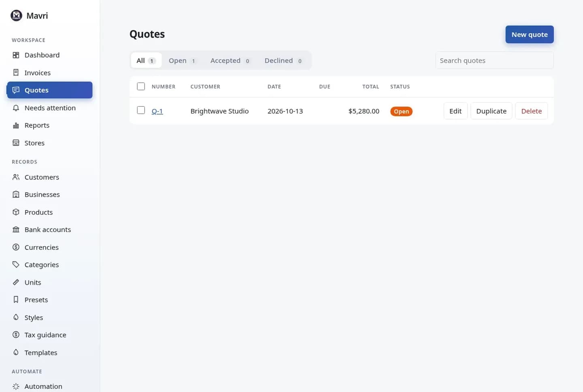Show the Open quotes tab
583x392 pixels.
182,60
